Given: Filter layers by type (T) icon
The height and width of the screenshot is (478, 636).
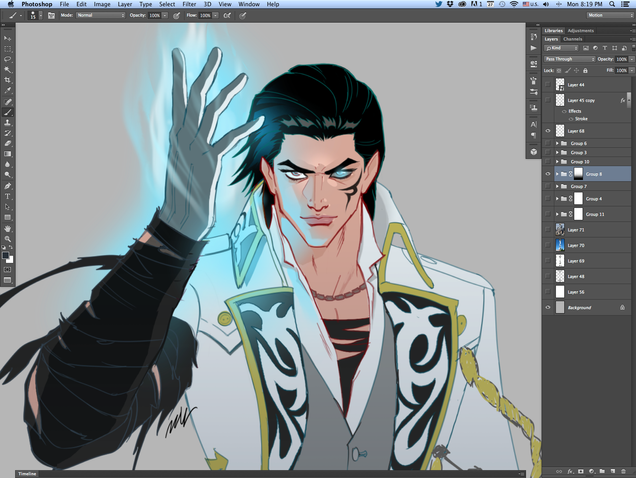Looking at the screenshot, I should click(x=605, y=48).
